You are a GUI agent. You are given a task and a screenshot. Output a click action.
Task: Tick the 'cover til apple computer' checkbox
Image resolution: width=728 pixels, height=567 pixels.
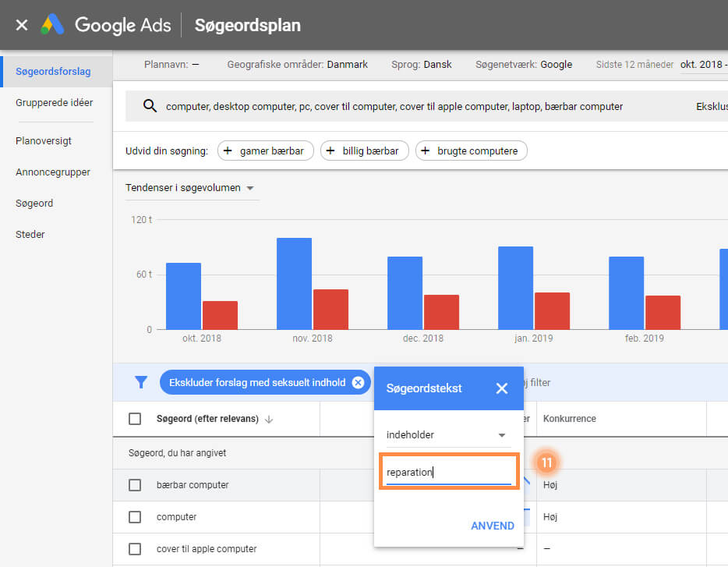coord(135,549)
